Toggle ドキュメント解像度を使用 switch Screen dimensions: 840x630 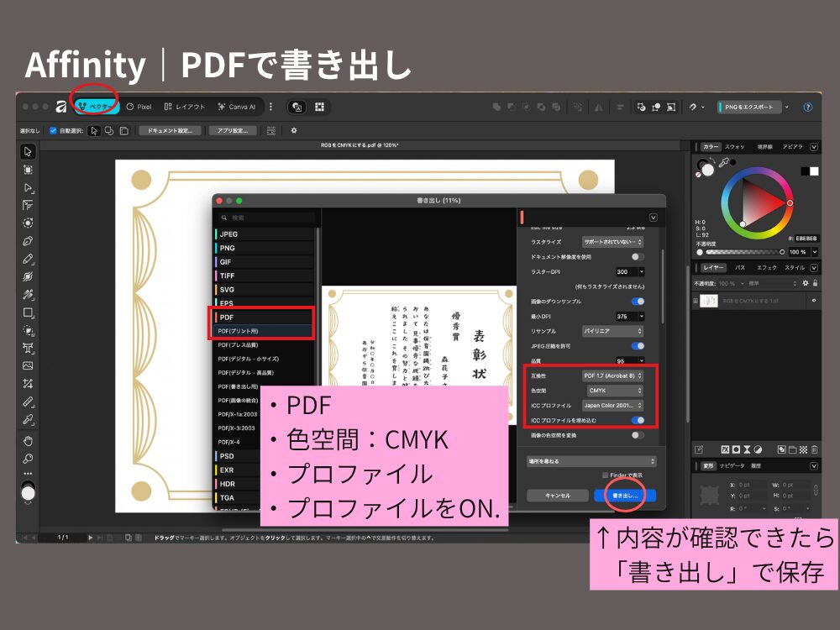click(x=638, y=256)
